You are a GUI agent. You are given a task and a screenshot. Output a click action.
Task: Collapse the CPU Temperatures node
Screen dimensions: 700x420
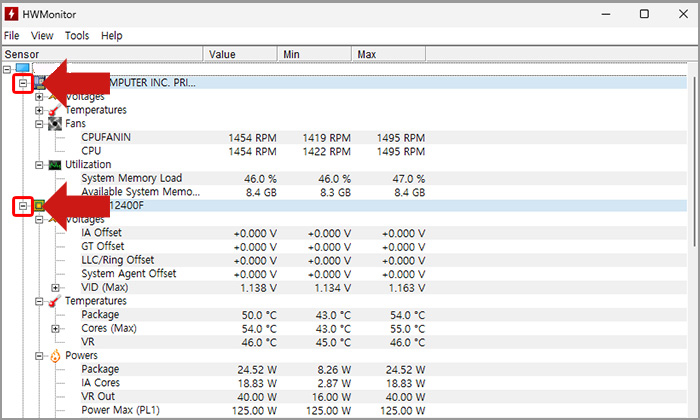(x=39, y=302)
